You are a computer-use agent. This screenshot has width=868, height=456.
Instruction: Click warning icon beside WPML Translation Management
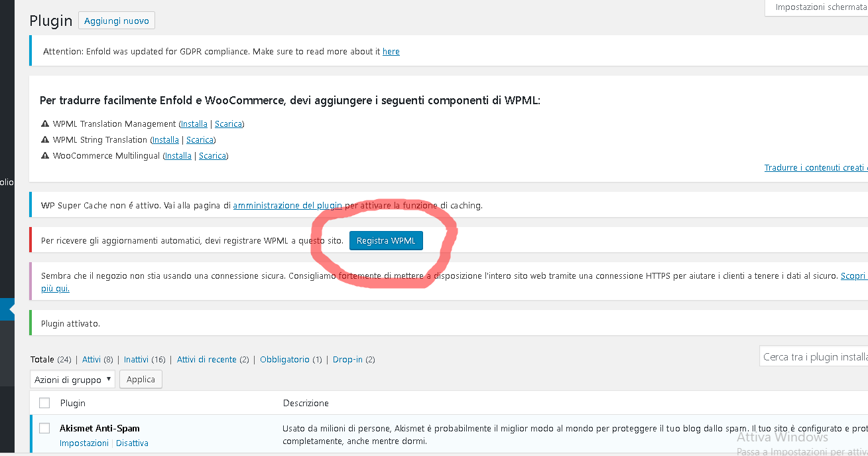[x=45, y=123]
